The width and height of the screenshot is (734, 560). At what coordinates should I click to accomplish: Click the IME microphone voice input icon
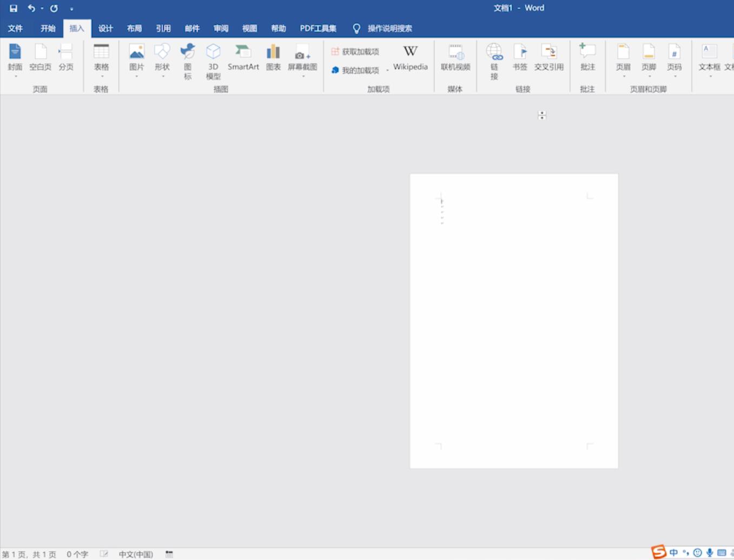point(710,552)
